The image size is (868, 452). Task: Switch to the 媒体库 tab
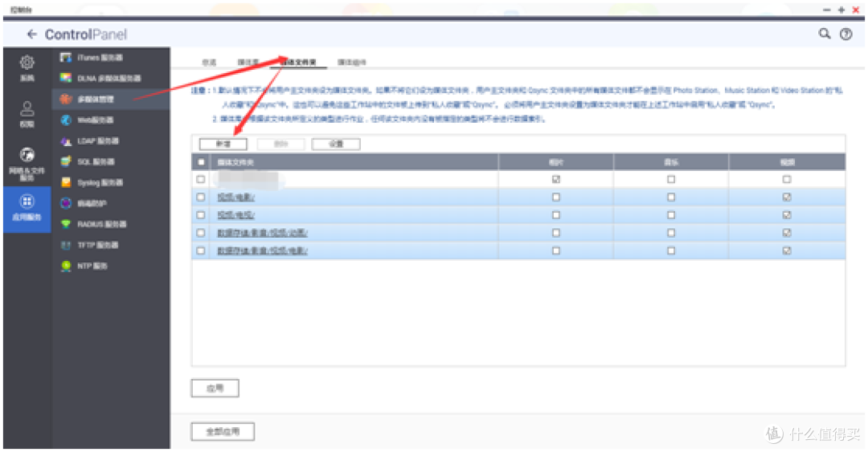248,62
